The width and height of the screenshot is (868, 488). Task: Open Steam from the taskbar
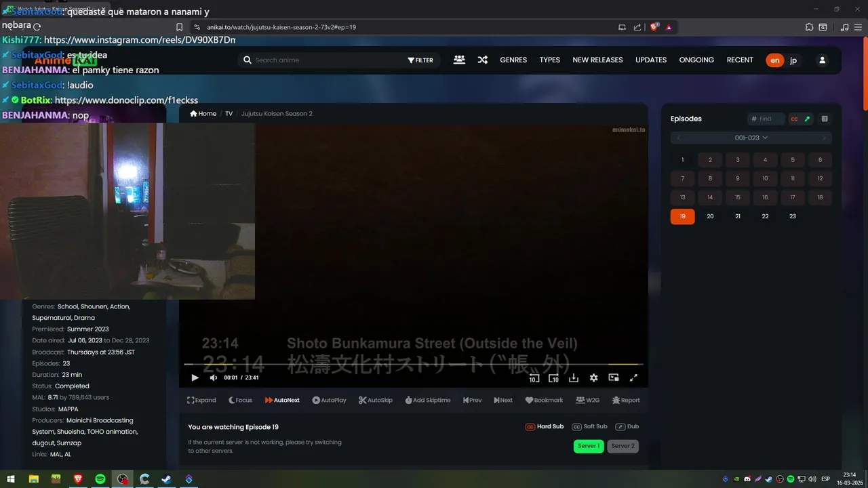(166, 479)
